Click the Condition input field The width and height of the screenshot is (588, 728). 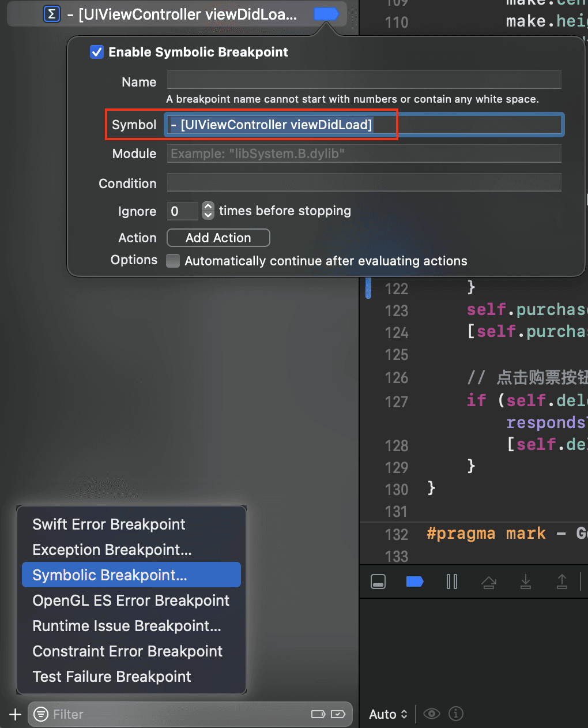(364, 182)
